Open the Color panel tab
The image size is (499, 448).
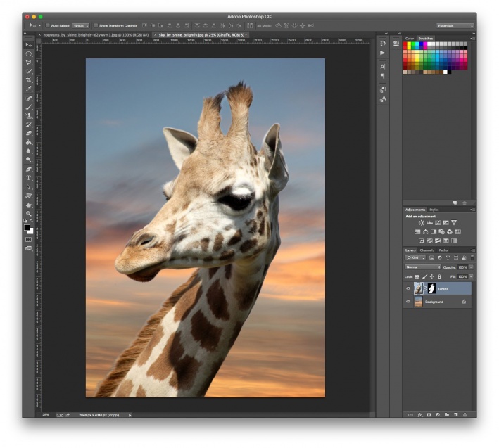(410, 39)
